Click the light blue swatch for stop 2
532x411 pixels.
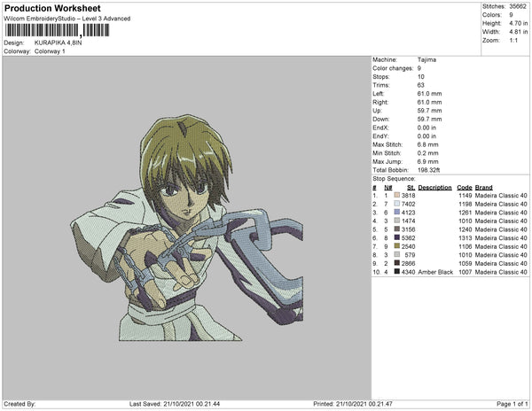click(396, 204)
